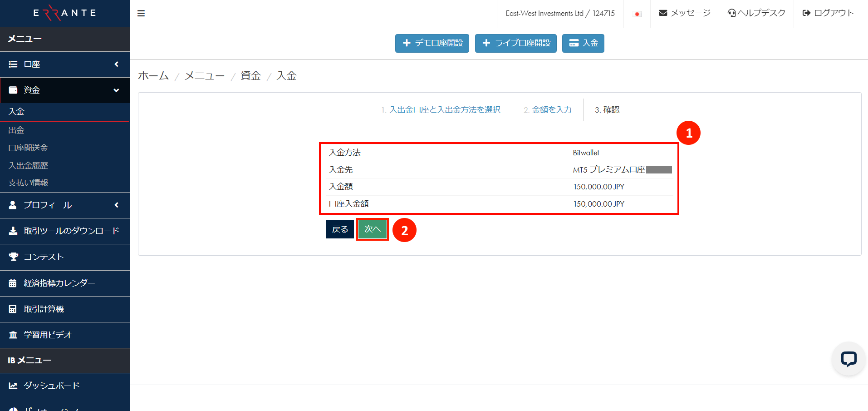The height and width of the screenshot is (411, 868).
Task: Open the sidebar hamburger menu icon
Action: [x=141, y=13]
